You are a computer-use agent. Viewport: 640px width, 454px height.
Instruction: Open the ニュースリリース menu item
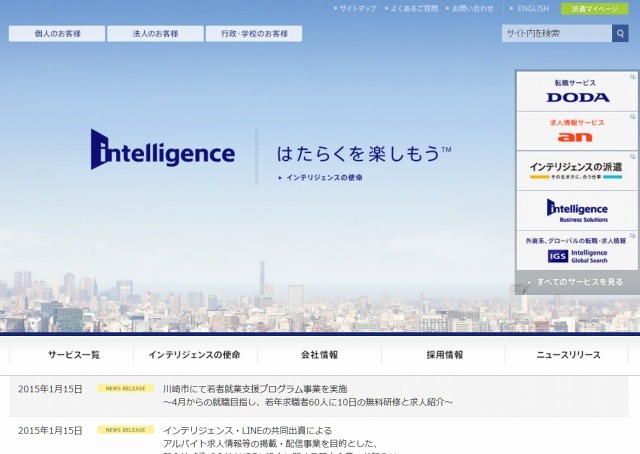click(568, 355)
